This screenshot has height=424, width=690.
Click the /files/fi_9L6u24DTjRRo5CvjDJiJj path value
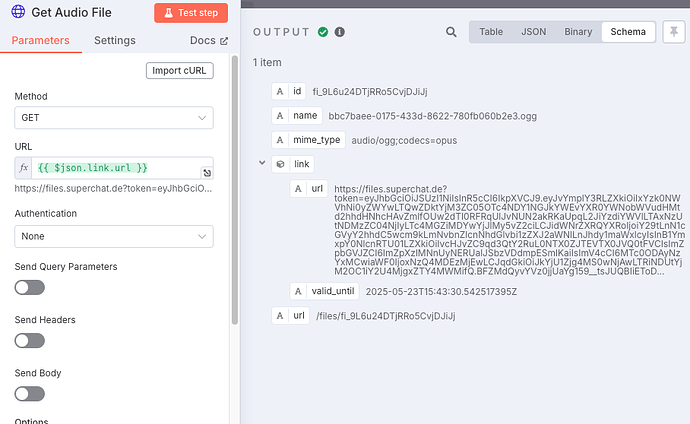click(385, 316)
